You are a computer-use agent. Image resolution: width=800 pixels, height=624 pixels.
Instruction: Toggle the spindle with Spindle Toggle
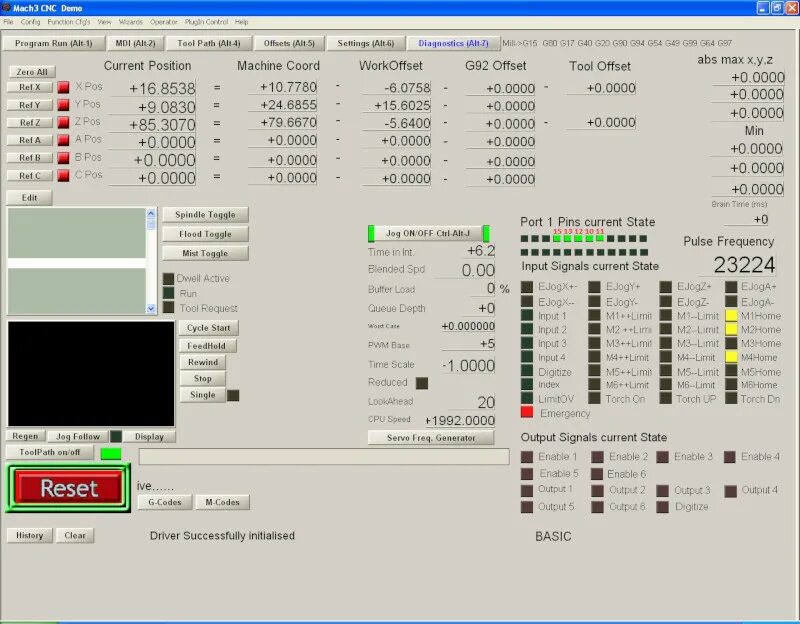point(206,215)
